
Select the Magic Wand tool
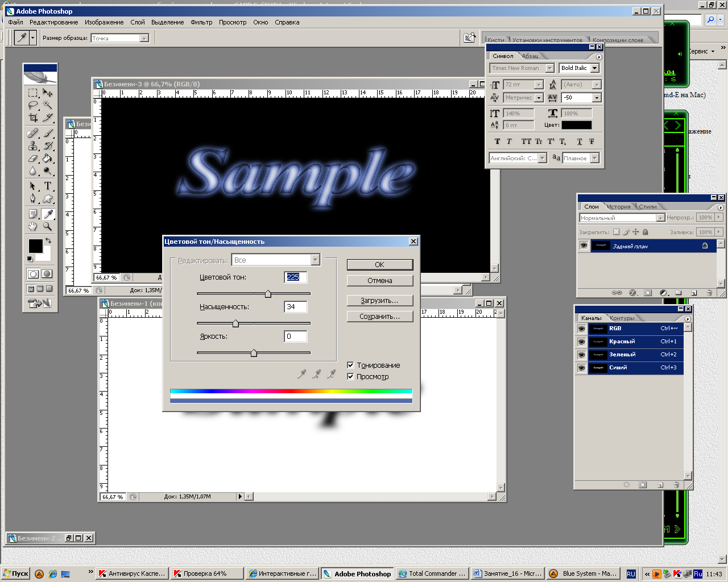coord(48,105)
